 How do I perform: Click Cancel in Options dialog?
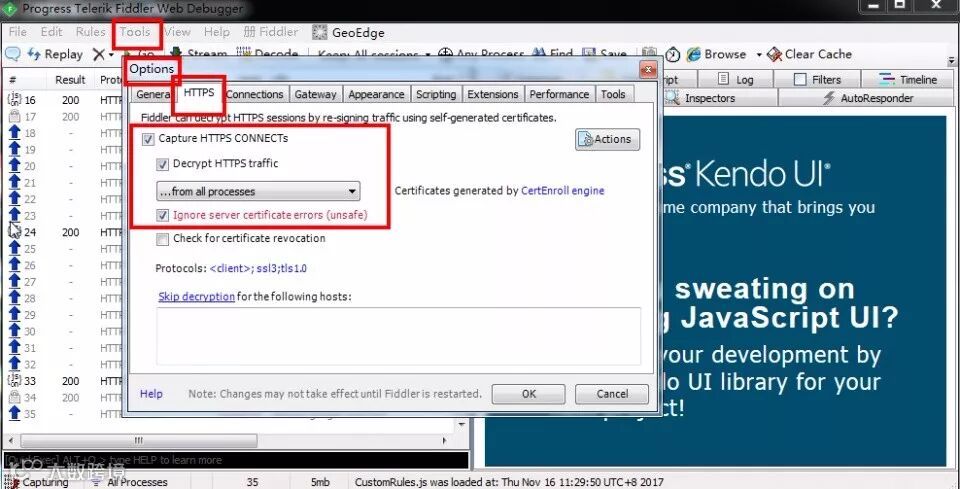point(612,394)
